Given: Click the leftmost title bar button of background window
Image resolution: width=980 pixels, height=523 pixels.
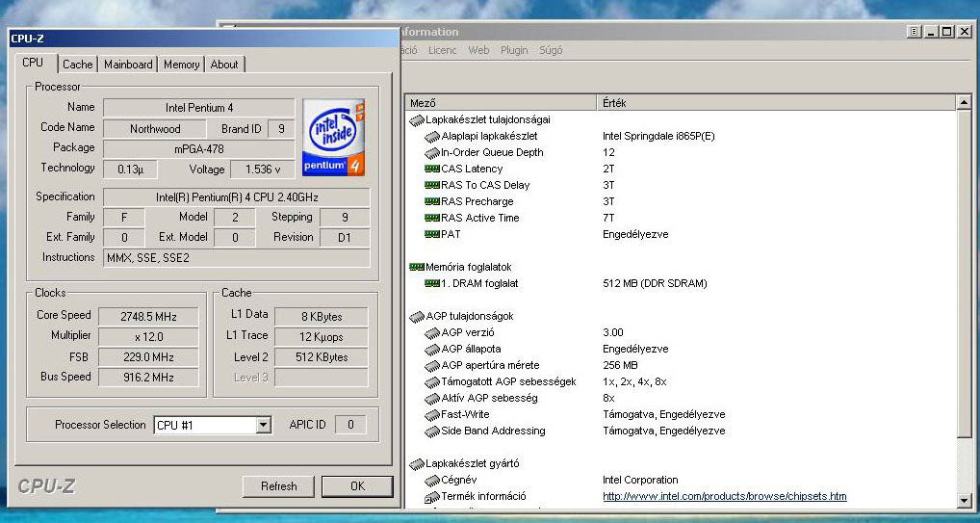Looking at the screenshot, I should pos(915,31).
